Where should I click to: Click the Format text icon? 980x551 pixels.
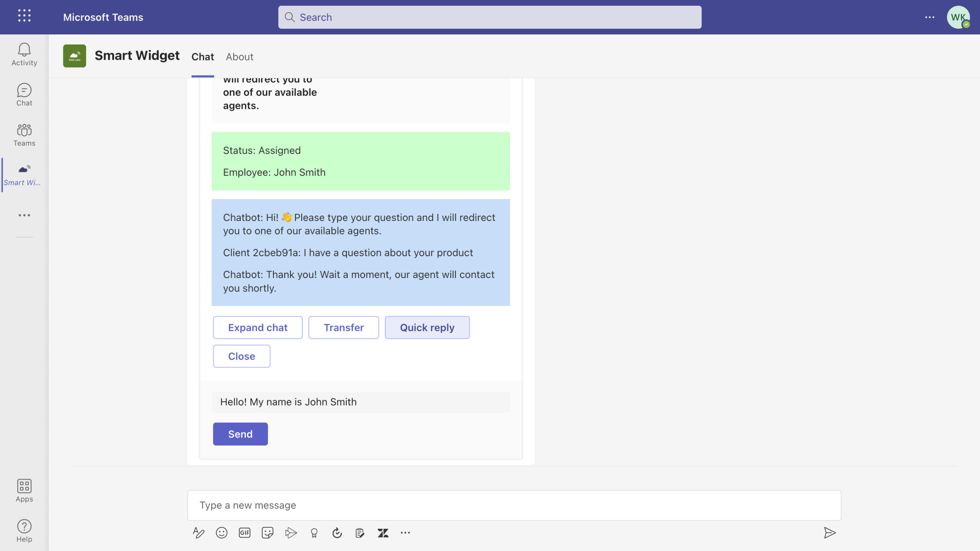198,533
